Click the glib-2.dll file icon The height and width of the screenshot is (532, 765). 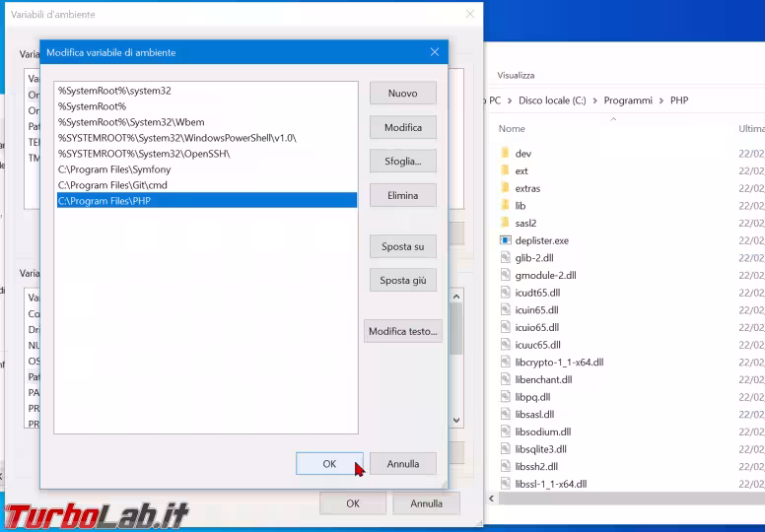click(505, 258)
